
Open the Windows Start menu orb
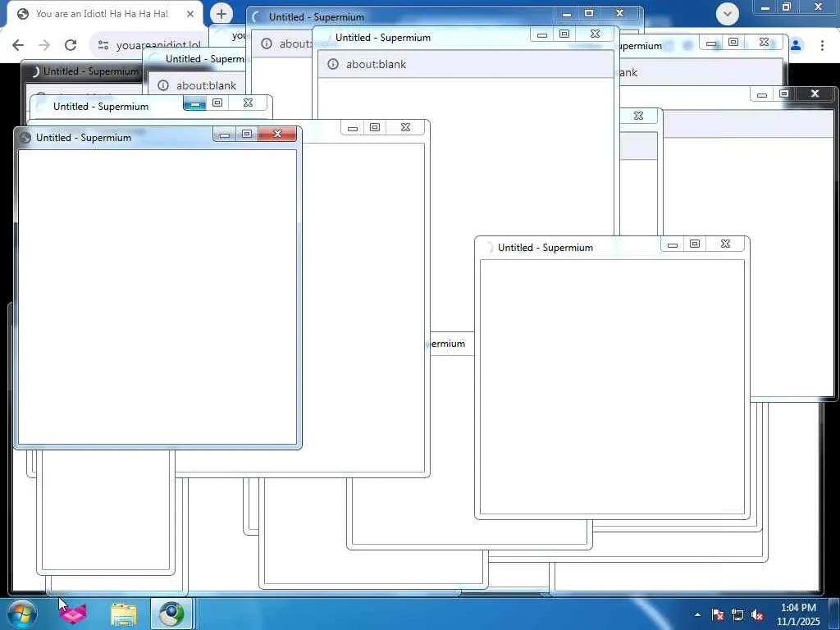pyautogui.click(x=21, y=614)
